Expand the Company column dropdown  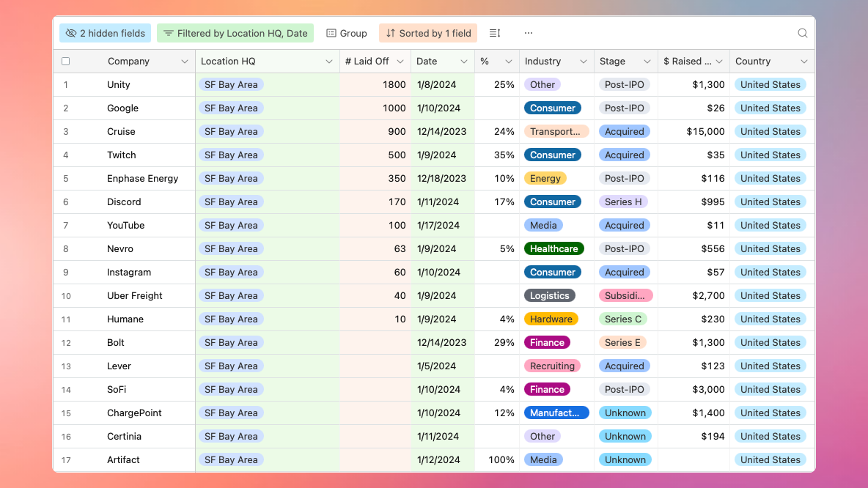pos(184,62)
